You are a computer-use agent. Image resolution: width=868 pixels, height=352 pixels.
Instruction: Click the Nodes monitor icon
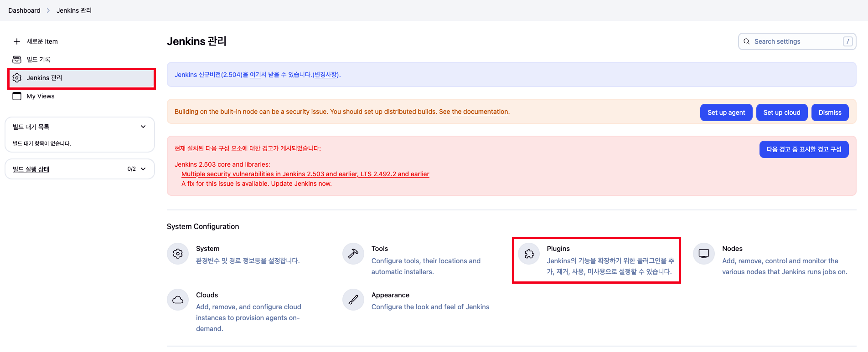tap(704, 254)
